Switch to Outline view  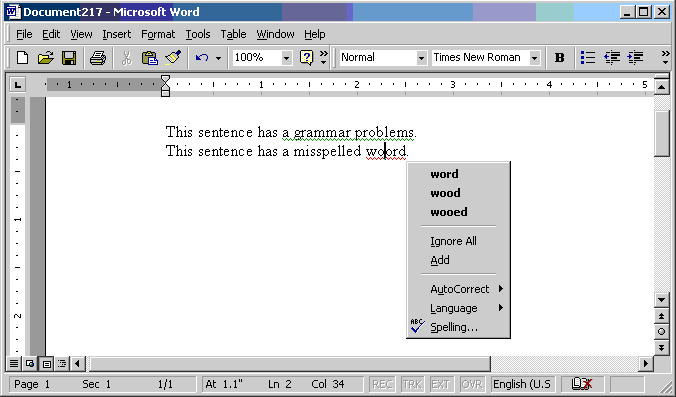(x=62, y=364)
